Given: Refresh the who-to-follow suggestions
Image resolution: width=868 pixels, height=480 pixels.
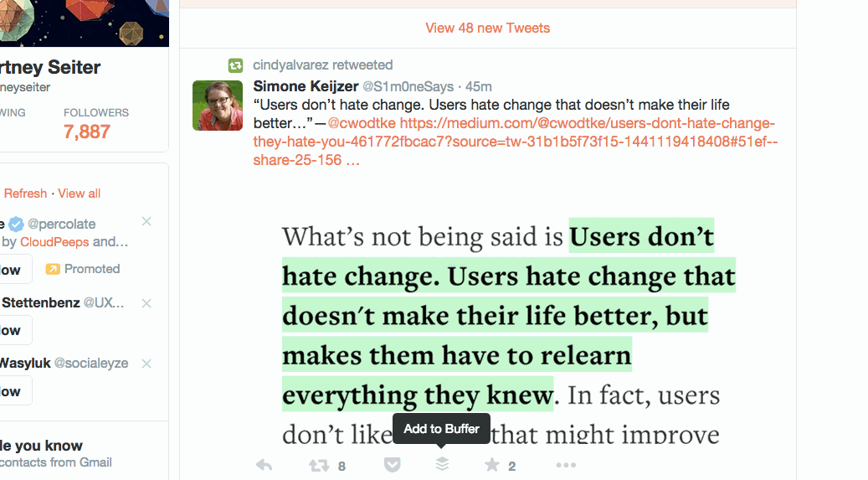Looking at the screenshot, I should point(25,194).
